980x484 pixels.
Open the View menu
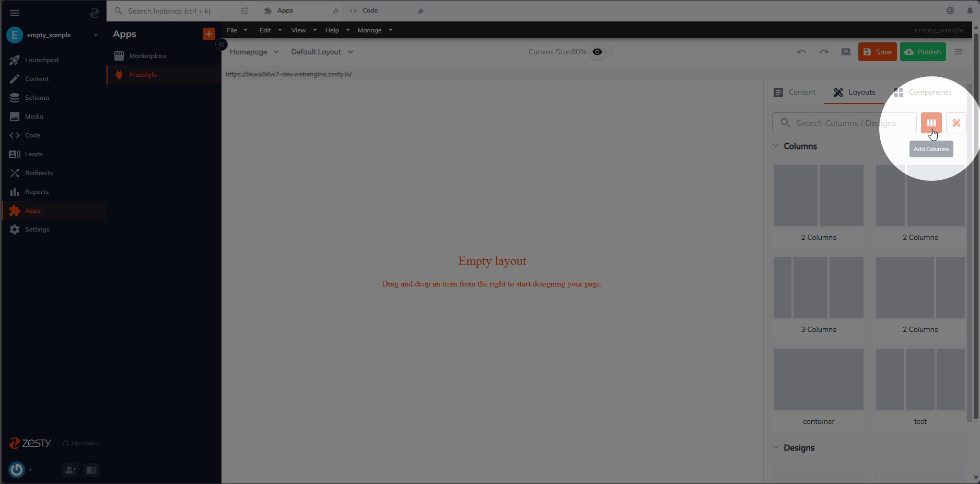point(304,30)
